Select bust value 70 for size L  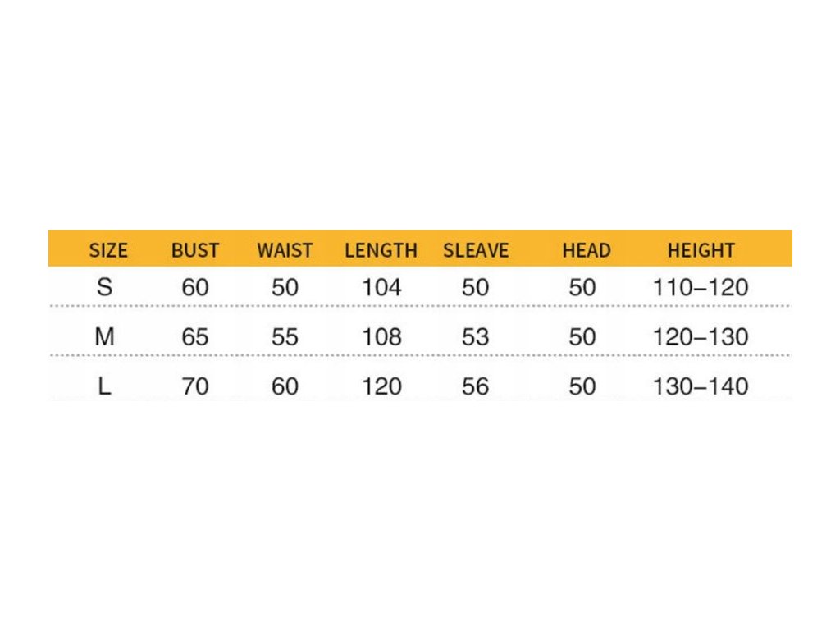pyautogui.click(x=195, y=386)
